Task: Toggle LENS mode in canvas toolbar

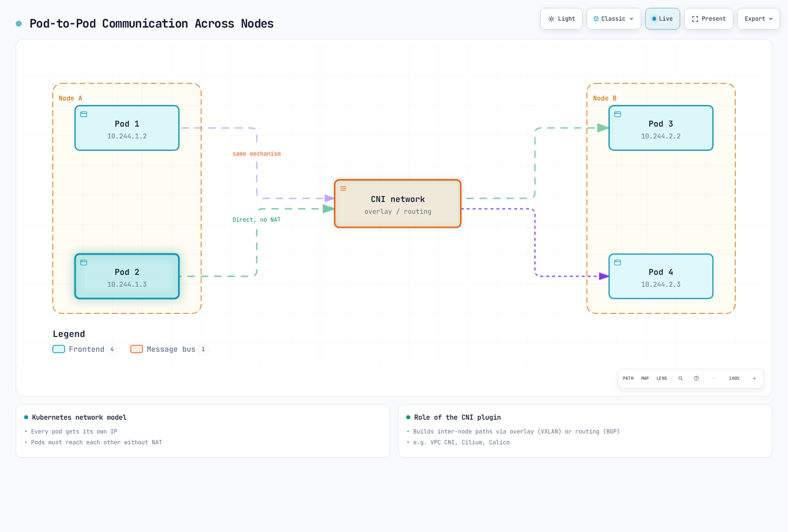Action: pos(662,378)
